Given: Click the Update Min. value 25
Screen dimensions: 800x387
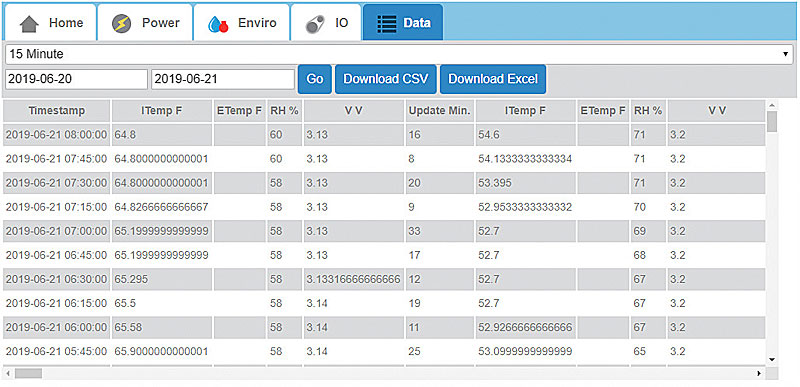Looking at the screenshot, I should pyautogui.click(x=414, y=351).
